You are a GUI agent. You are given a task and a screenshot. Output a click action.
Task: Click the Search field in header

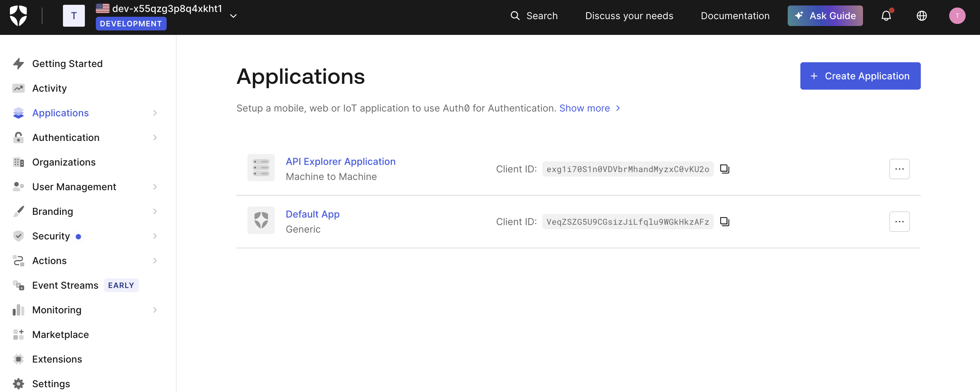[x=534, y=16]
